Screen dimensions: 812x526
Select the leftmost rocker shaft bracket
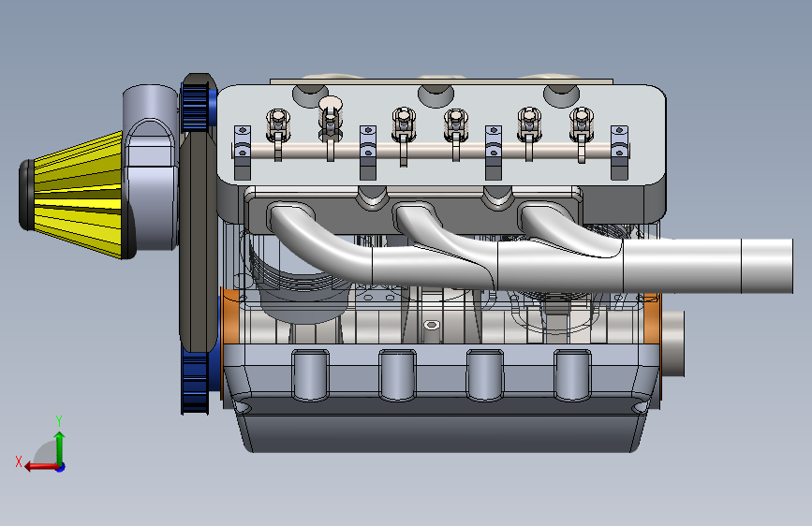pos(243,153)
